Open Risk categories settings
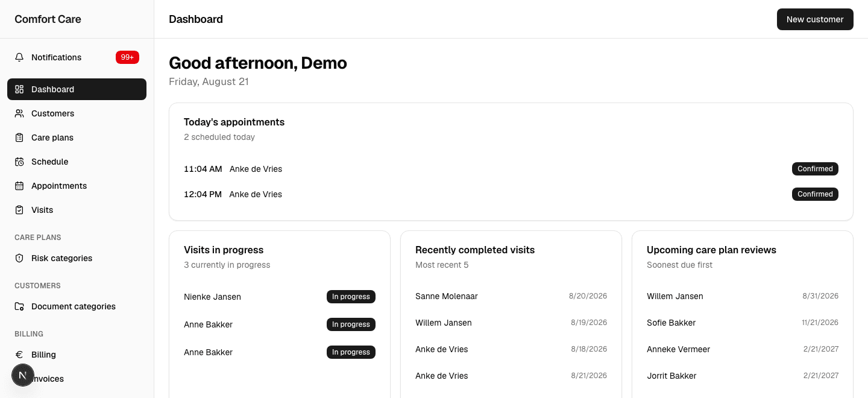This screenshot has height=398, width=868. (x=77, y=258)
